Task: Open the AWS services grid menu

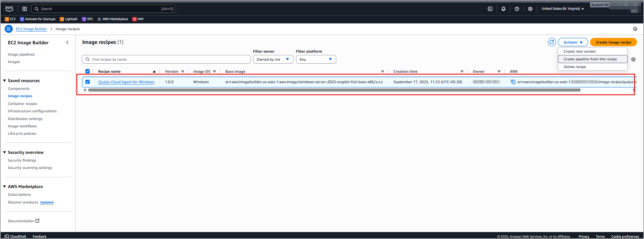Action: pos(24,9)
